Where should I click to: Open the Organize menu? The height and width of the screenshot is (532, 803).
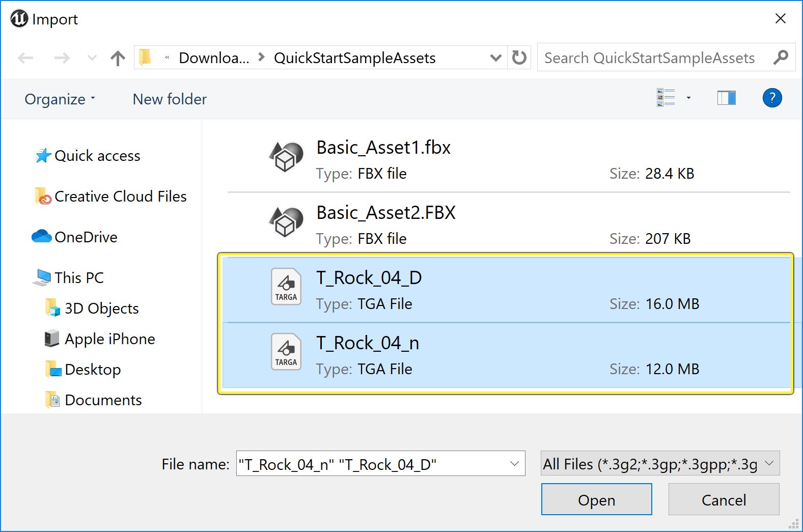coord(60,99)
